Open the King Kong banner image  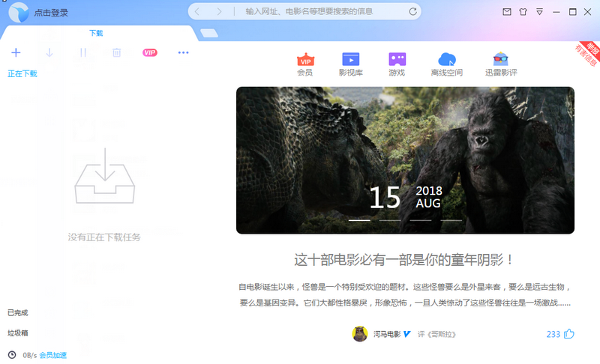click(405, 160)
